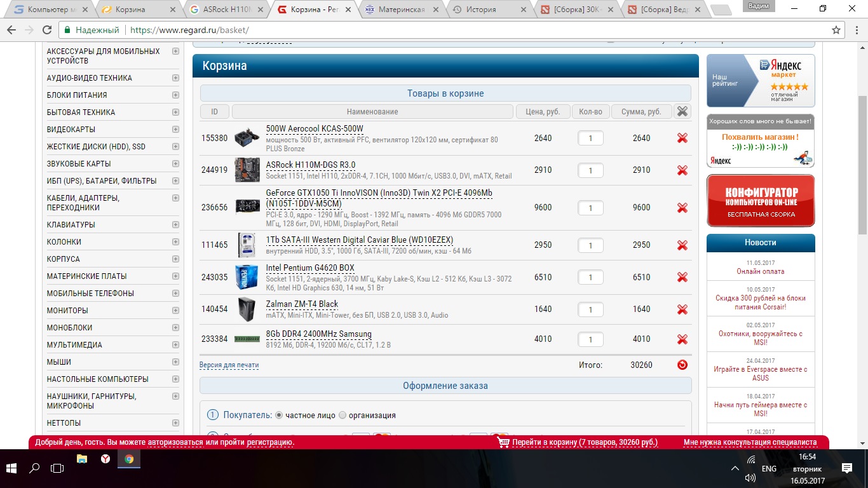868x488 pixels.
Task: Launch Yandex browser from taskbar
Action: coord(105,459)
